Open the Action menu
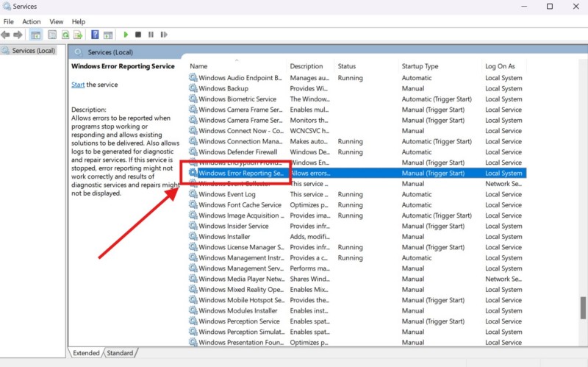Image resolution: width=588 pixels, height=367 pixels. [x=31, y=21]
